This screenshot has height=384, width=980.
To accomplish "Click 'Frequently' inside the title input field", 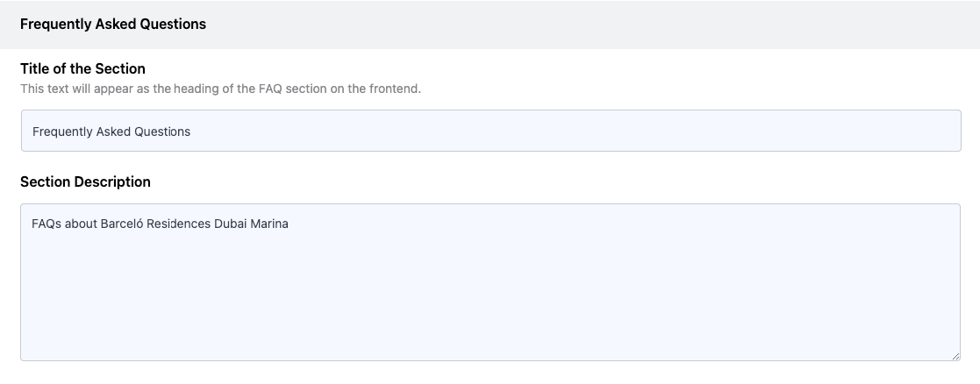I will [x=61, y=132].
